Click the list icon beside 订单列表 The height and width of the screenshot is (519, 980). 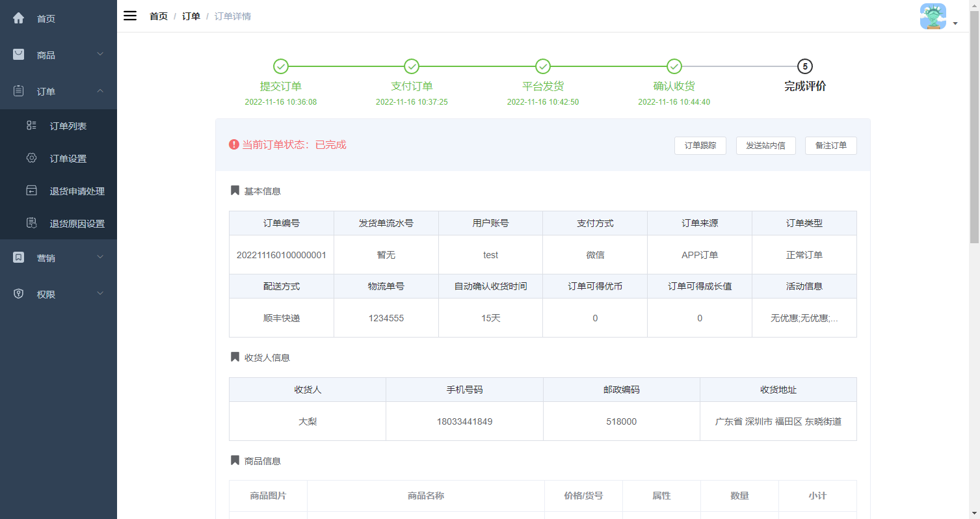tap(31, 126)
